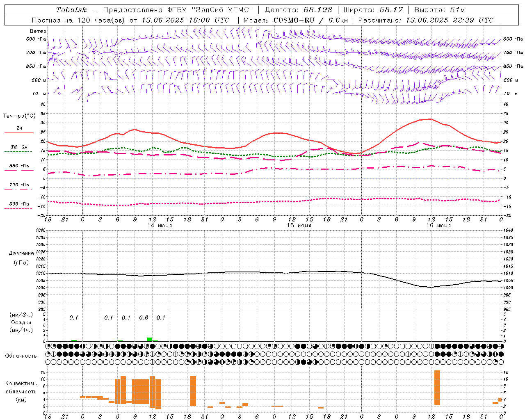Click the '(мм/3ч.)' precipitation unit label

click(21, 315)
